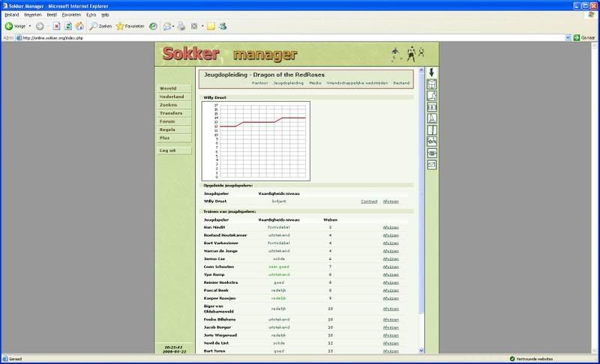Click the yellow note toolbar icon
Screen dimensions: 600x364
211,26
